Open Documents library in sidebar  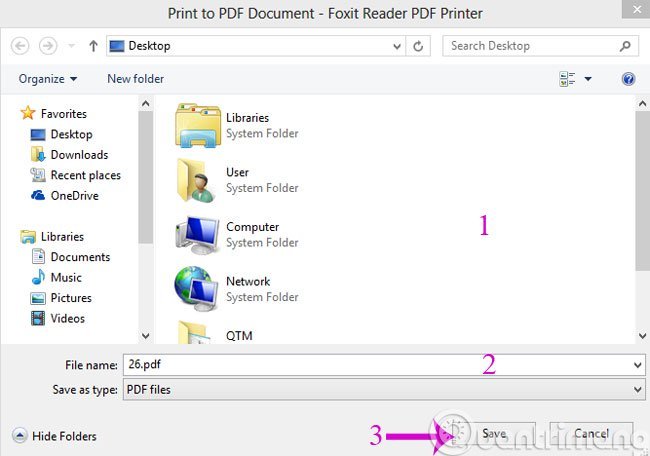pyautogui.click(x=80, y=257)
